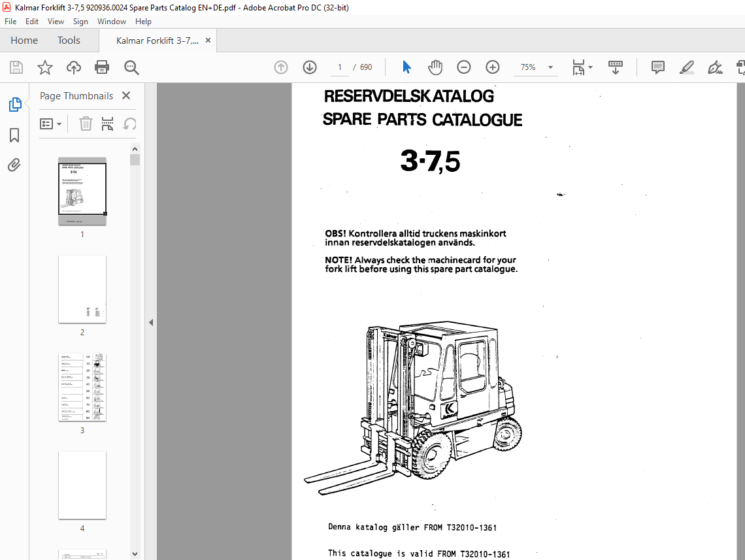Add the document to starred files
The image size is (745, 560).
coord(45,67)
